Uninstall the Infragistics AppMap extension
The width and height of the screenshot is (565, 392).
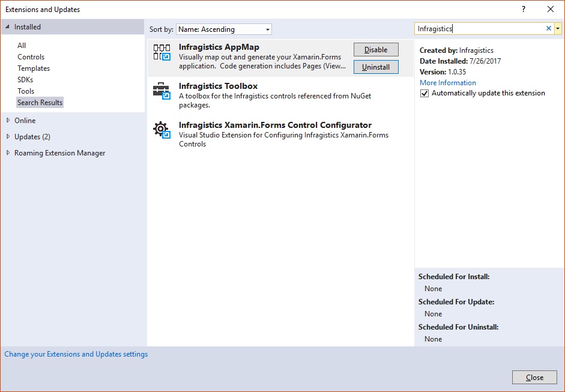pyautogui.click(x=376, y=67)
